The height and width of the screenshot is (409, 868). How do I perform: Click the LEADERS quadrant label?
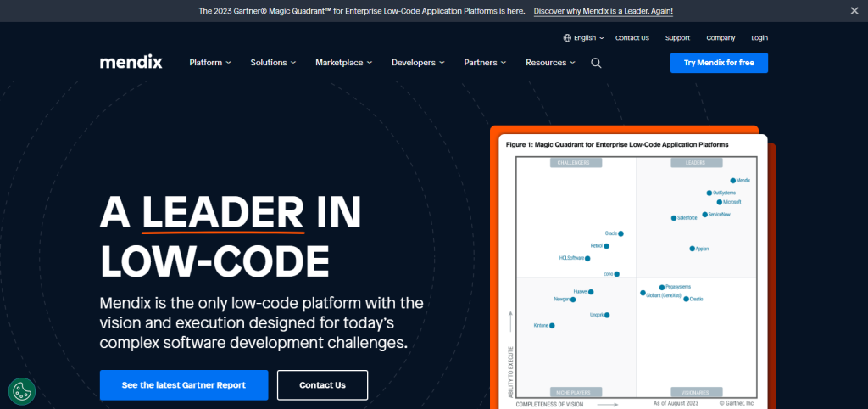pos(697,163)
